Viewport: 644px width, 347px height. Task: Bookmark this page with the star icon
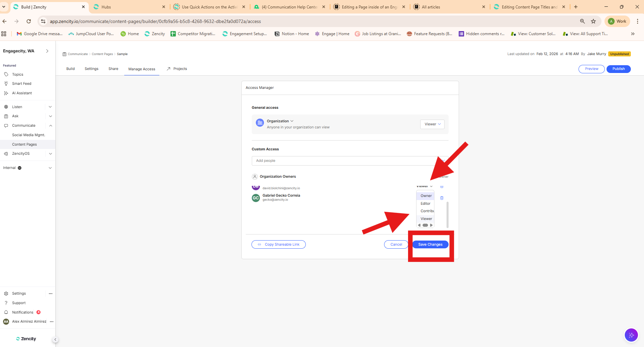coord(593,21)
